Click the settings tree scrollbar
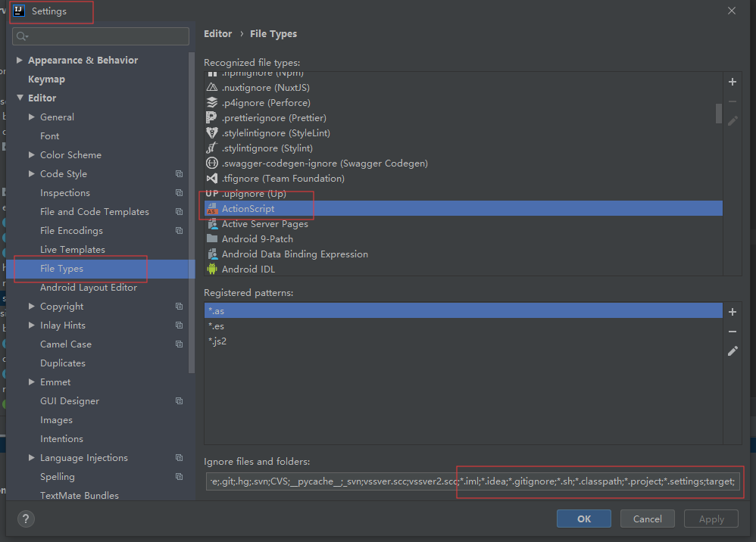 (192, 212)
